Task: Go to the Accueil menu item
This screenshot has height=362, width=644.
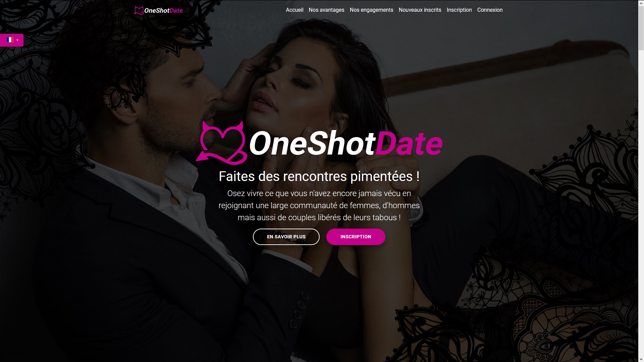Action: [x=294, y=10]
